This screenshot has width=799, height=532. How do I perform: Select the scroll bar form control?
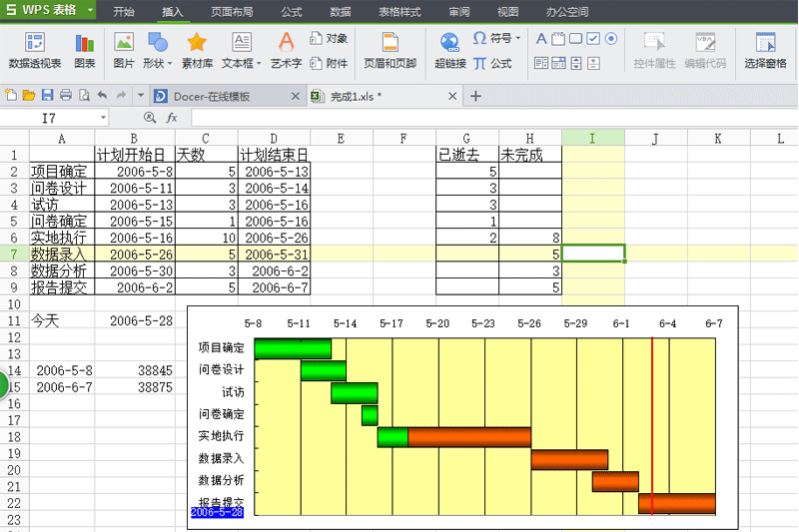(576, 63)
